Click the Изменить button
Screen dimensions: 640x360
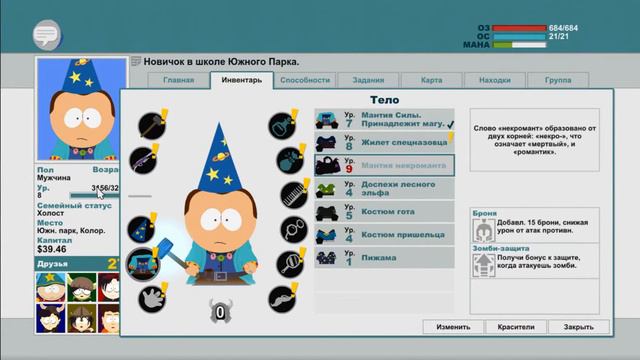[x=453, y=327]
